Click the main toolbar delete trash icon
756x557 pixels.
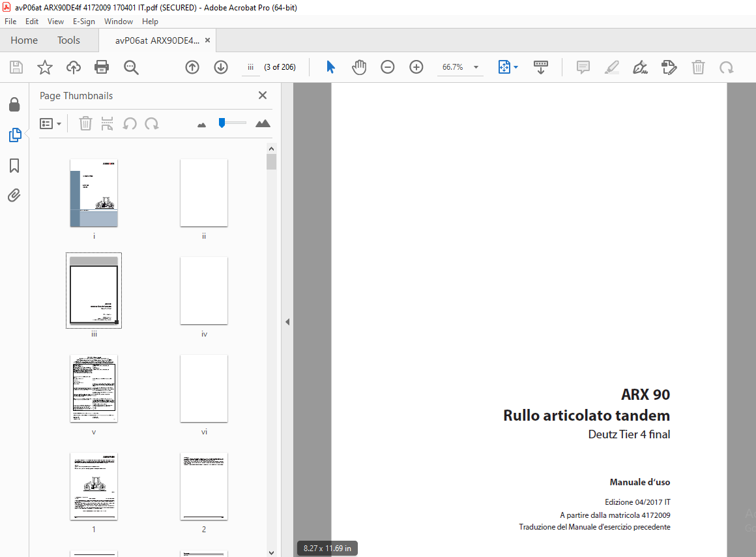pos(698,67)
